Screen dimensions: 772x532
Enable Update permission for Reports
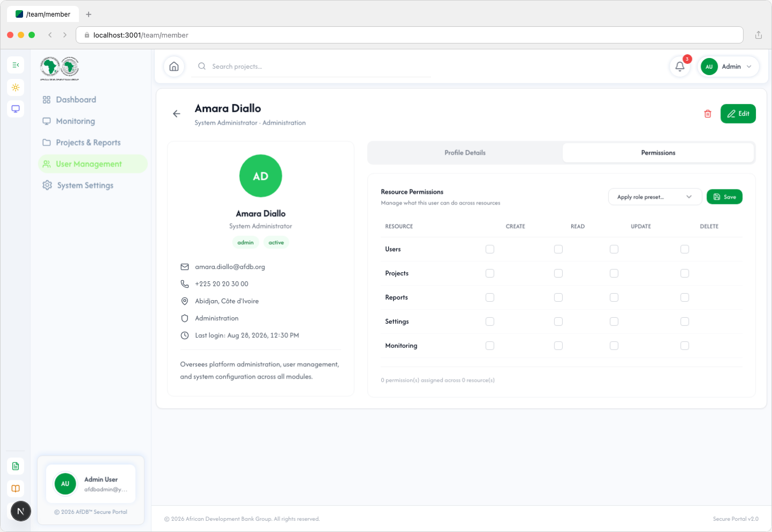click(614, 297)
